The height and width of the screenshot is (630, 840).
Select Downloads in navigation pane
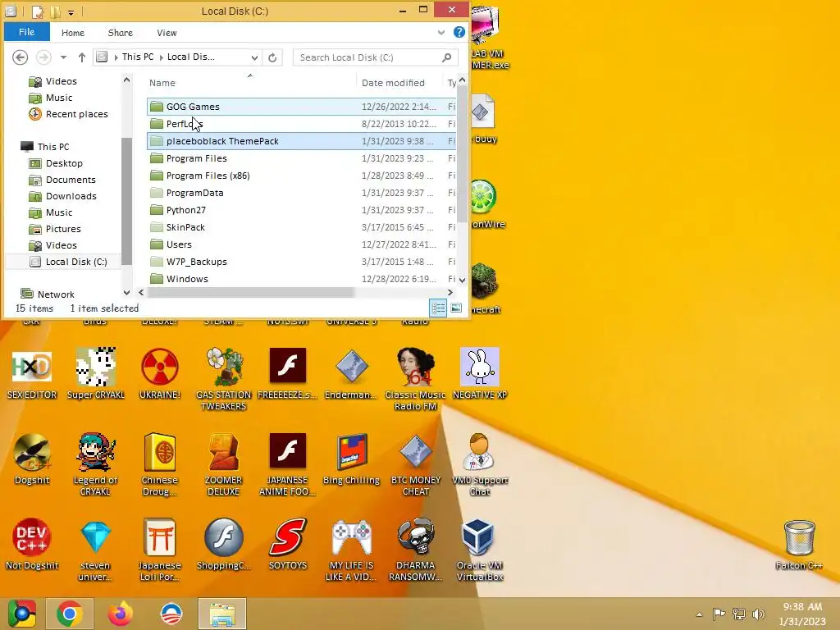pyautogui.click(x=71, y=196)
